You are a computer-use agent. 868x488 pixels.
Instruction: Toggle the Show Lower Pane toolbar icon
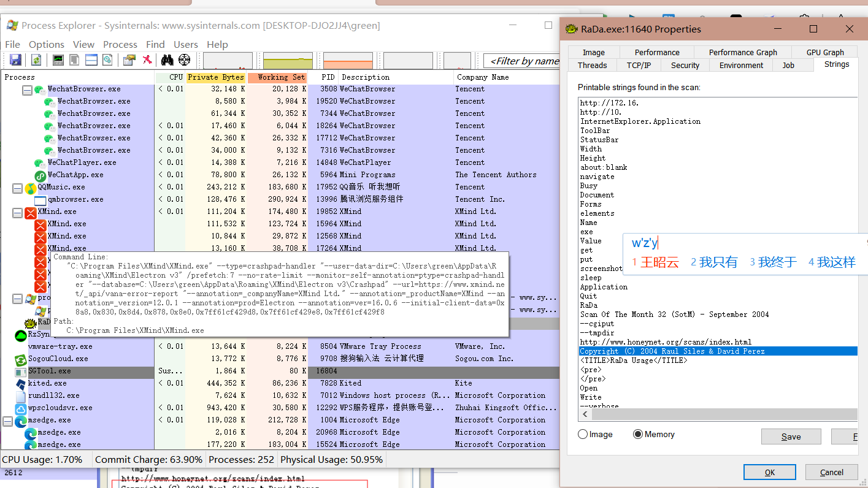pyautogui.click(x=91, y=59)
